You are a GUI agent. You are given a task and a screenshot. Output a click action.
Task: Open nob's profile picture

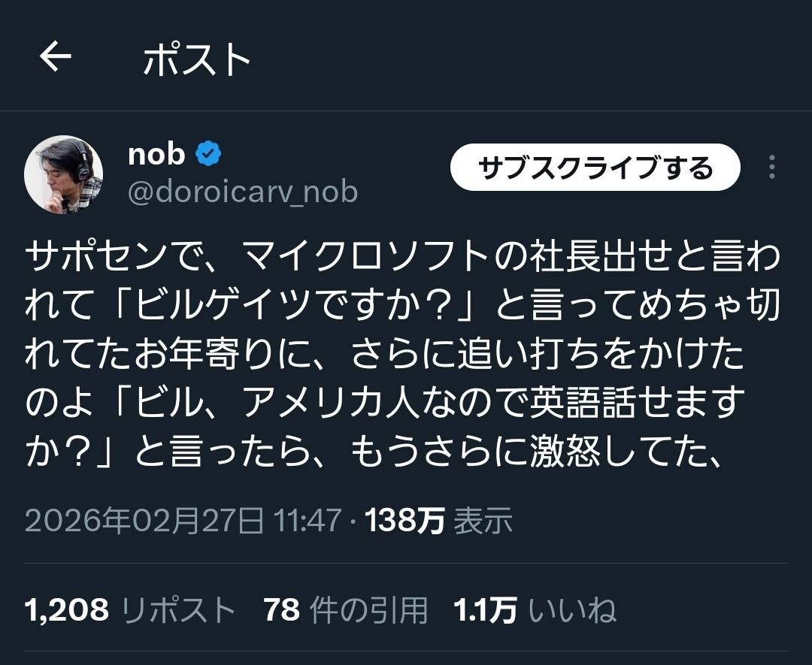click(64, 174)
